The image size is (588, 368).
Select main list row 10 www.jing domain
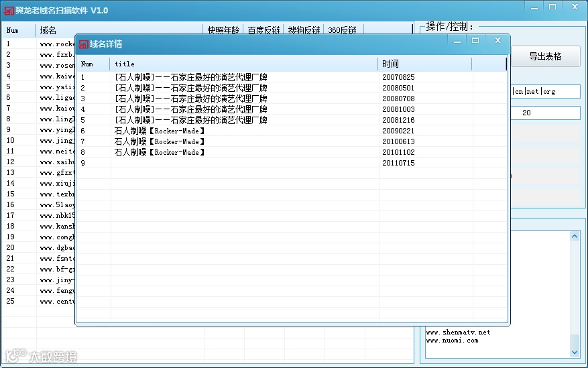(57, 141)
